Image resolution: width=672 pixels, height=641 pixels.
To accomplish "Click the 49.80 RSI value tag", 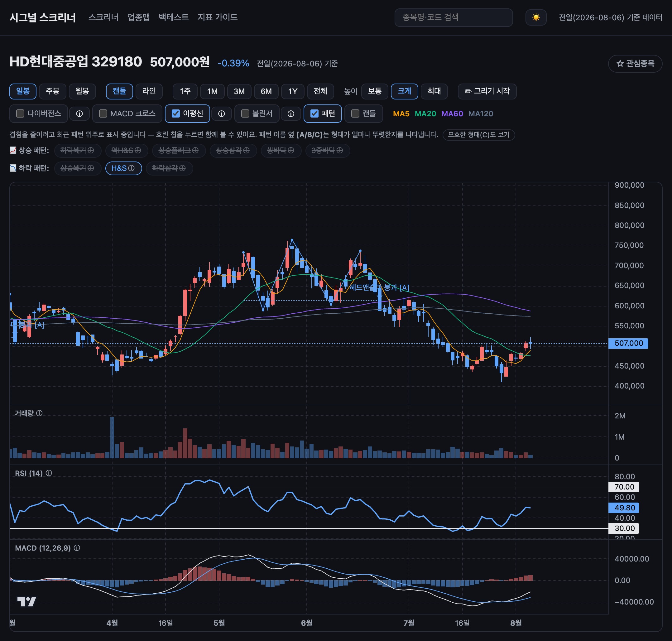I will point(624,508).
